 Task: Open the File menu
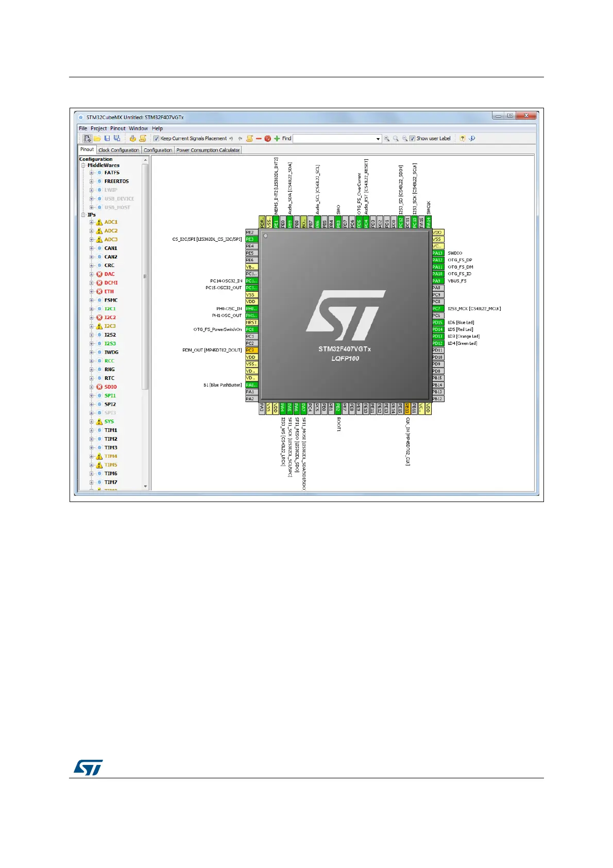pos(83,129)
